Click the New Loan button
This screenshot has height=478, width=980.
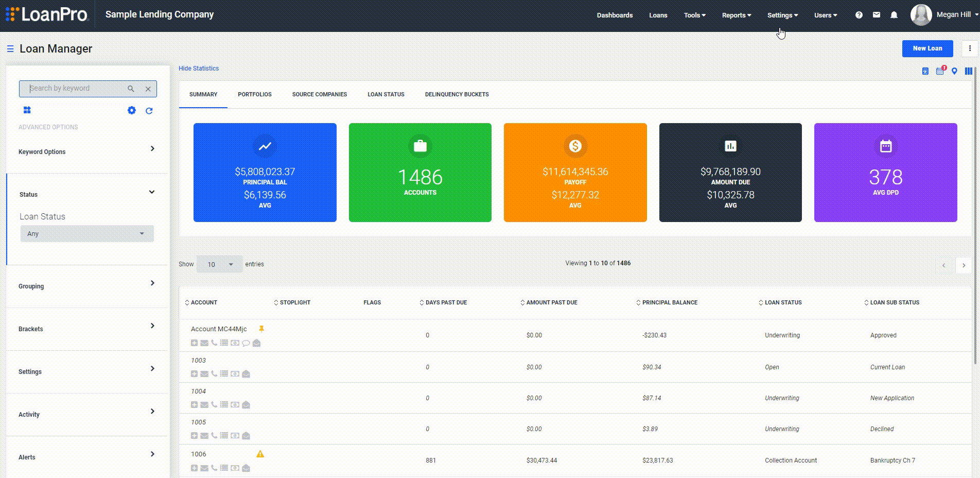pyautogui.click(x=927, y=48)
